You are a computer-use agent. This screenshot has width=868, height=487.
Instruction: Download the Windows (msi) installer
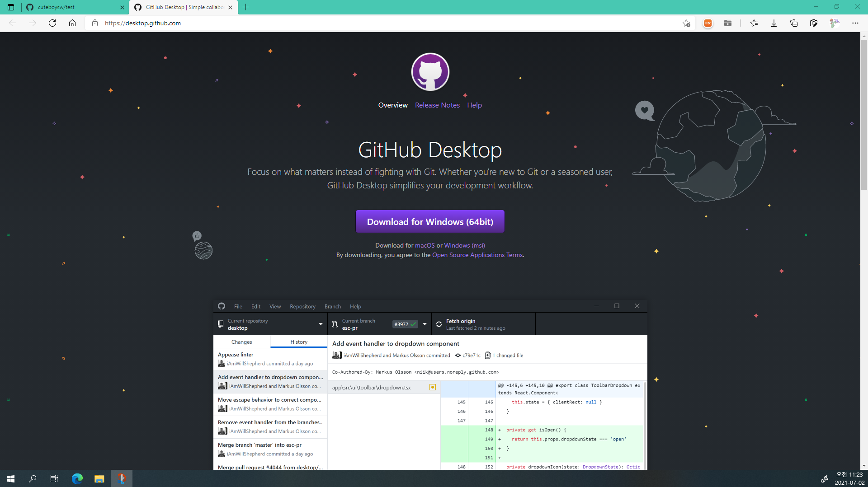464,245
